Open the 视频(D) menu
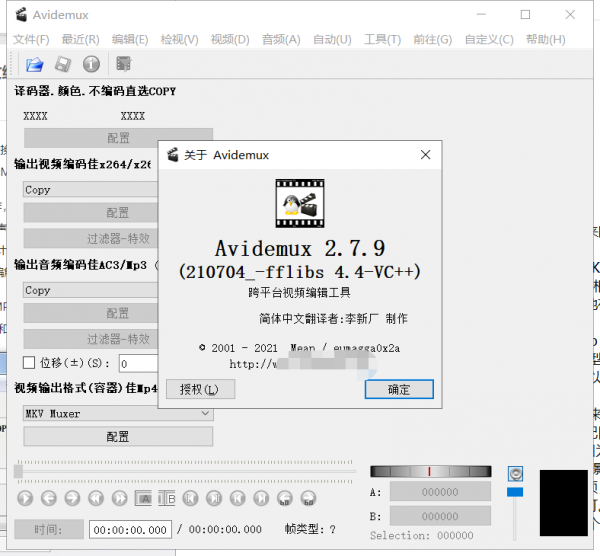 tap(230, 39)
